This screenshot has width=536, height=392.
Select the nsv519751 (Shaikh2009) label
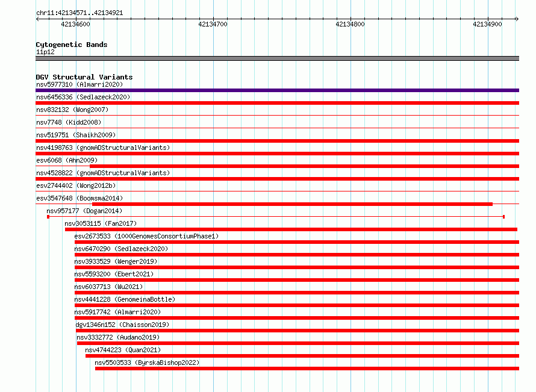click(x=76, y=135)
